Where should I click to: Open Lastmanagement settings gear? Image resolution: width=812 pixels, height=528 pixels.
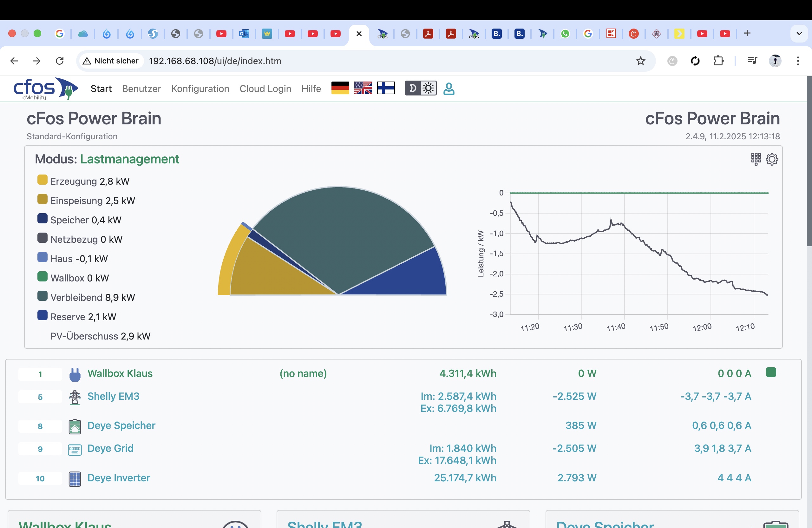[772, 159]
